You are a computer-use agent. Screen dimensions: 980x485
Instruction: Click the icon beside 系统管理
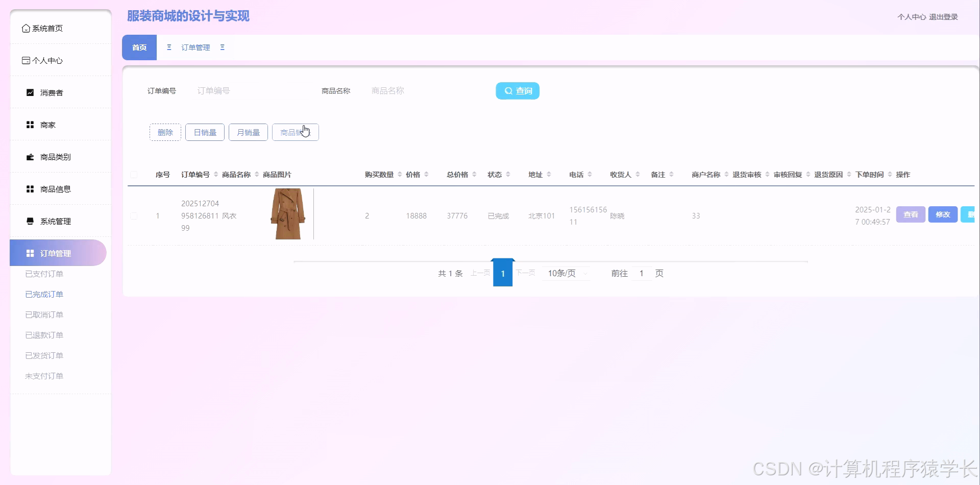(x=30, y=222)
